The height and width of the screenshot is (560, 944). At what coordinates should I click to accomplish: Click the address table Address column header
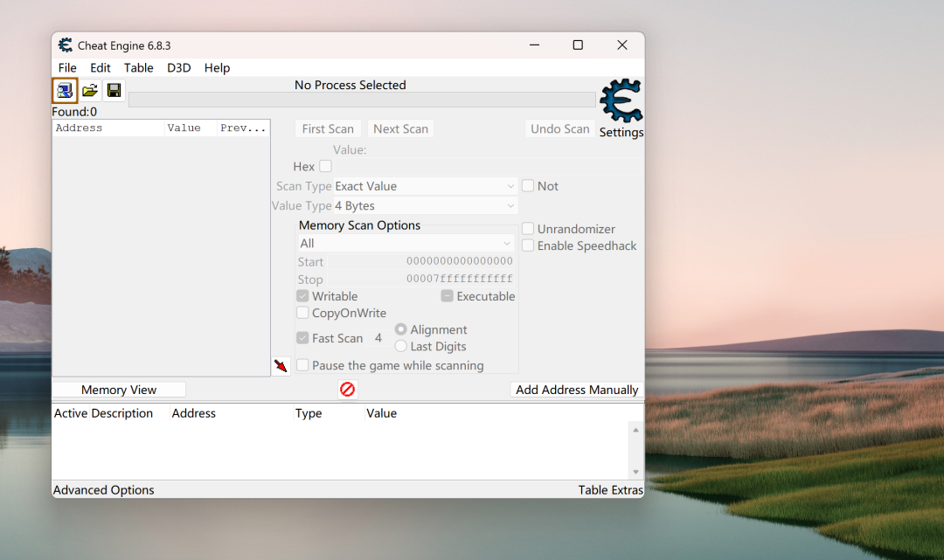pos(194,413)
